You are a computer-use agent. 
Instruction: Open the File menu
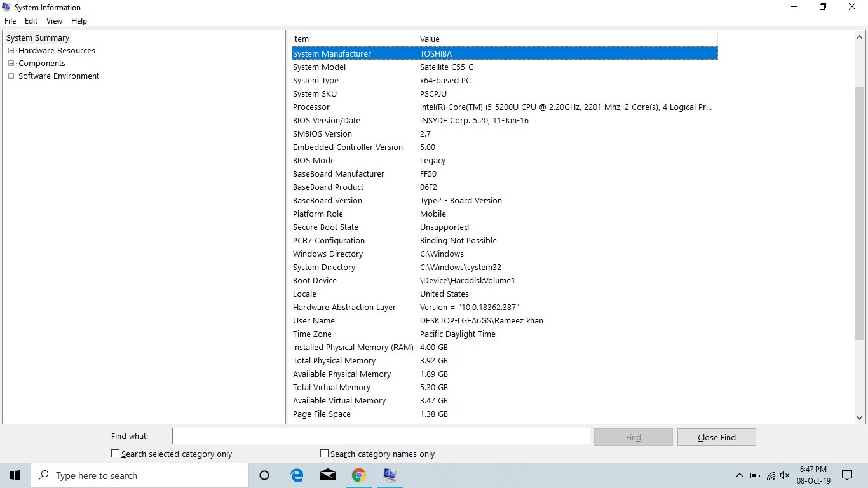click(x=10, y=21)
